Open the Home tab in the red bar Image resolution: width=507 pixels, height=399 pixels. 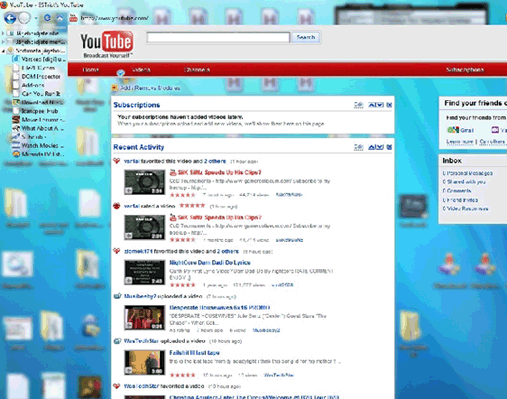tap(91, 70)
